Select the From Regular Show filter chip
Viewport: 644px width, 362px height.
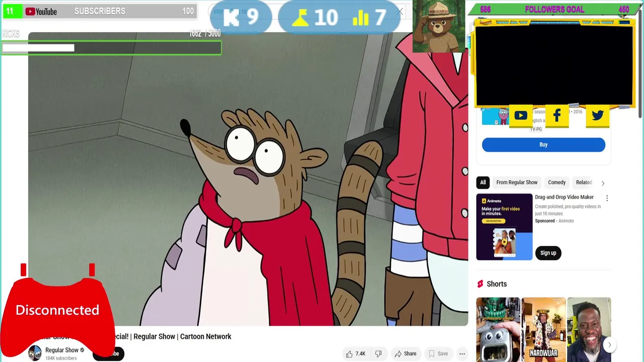(x=517, y=183)
